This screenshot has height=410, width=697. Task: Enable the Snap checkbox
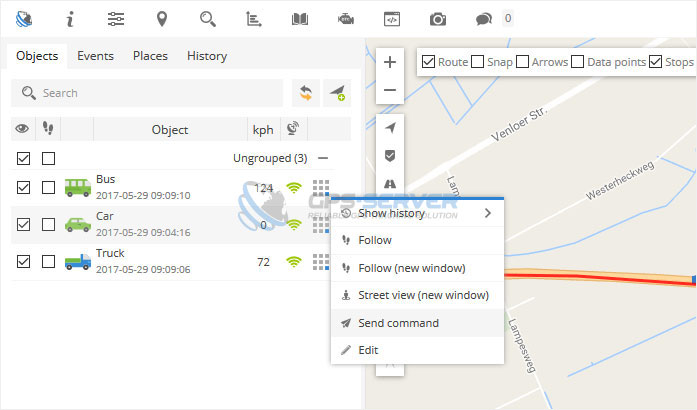tap(478, 62)
